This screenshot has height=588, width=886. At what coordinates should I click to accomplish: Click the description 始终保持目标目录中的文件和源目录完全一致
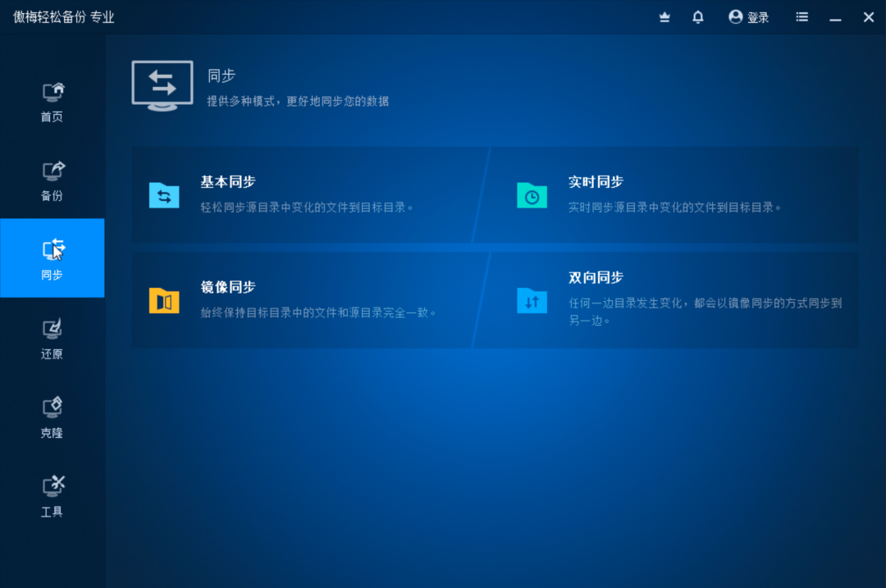pos(318,312)
